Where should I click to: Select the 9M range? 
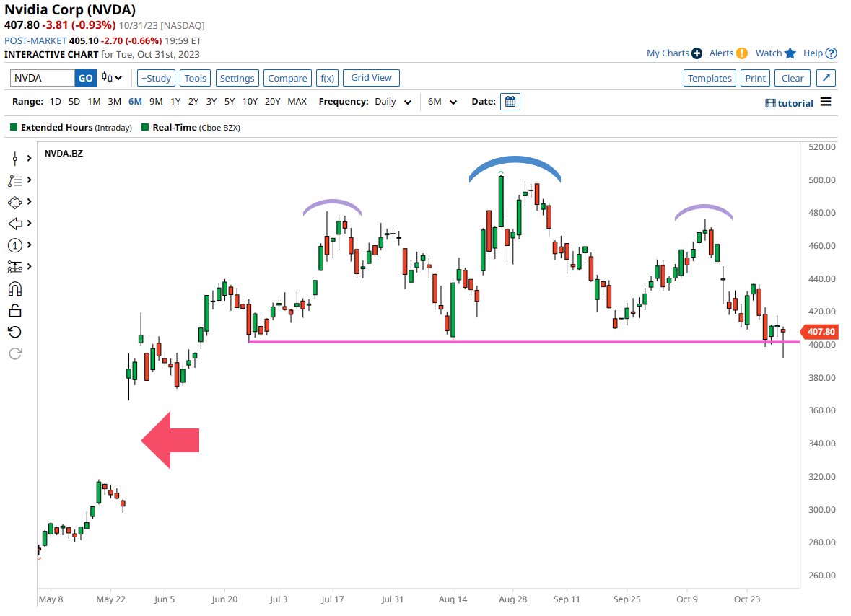(x=156, y=102)
